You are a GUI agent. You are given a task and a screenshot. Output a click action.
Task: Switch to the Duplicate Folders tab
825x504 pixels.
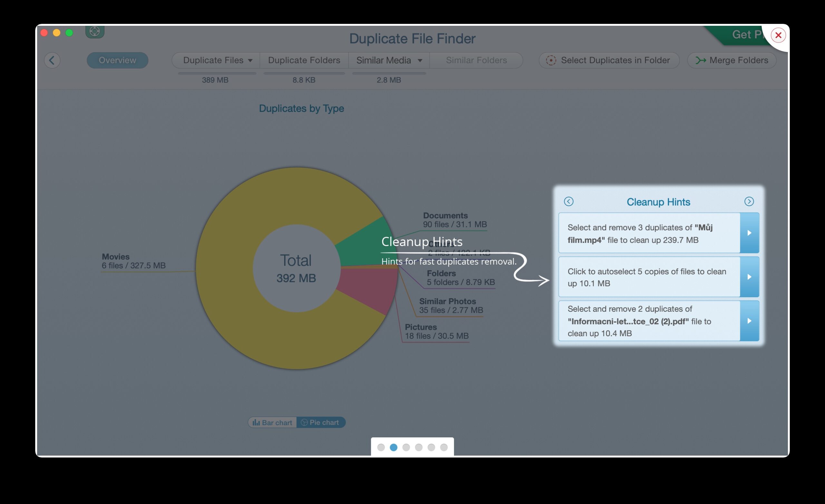click(x=304, y=60)
